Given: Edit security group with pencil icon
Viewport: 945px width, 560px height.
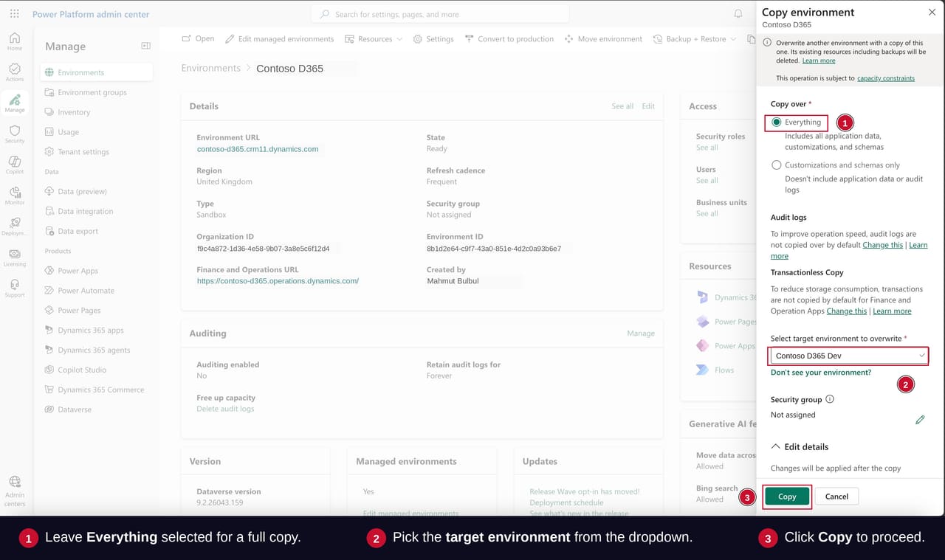Looking at the screenshot, I should pos(920,419).
